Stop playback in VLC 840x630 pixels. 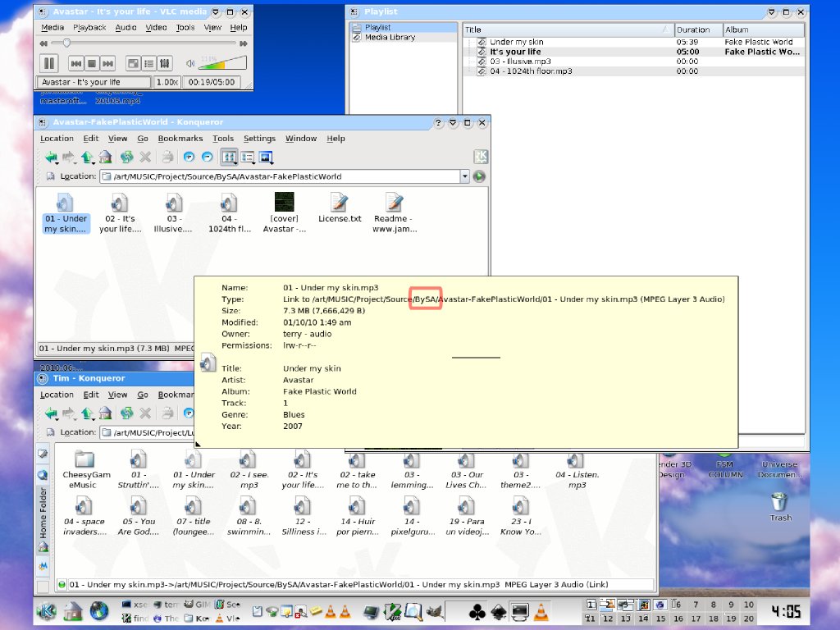92,64
